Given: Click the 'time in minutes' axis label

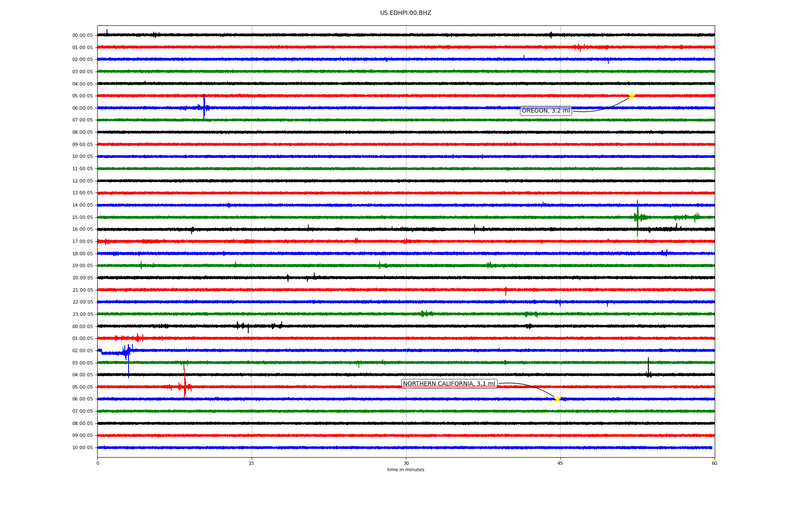Looking at the screenshot, I should tap(406, 470).
